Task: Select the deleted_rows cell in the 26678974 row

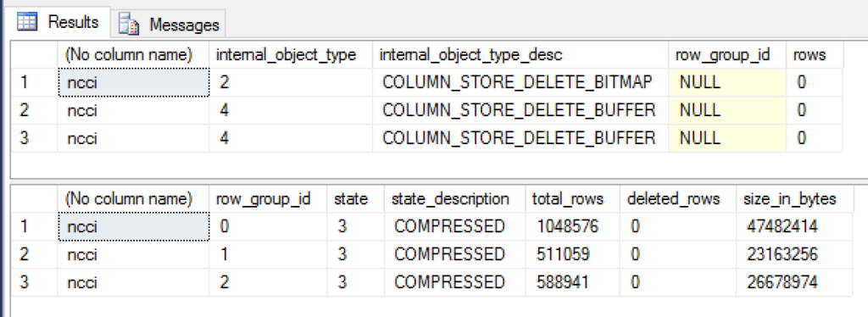Action: [677, 282]
